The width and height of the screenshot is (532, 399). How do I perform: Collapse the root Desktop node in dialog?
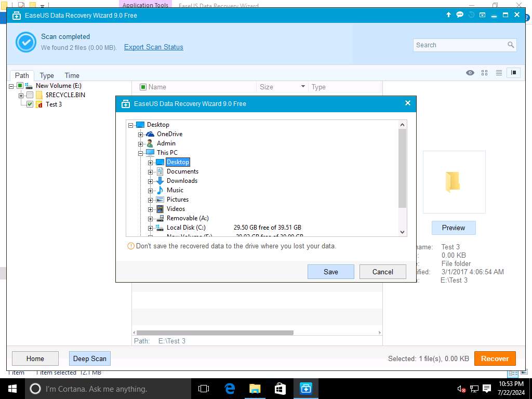pos(130,125)
